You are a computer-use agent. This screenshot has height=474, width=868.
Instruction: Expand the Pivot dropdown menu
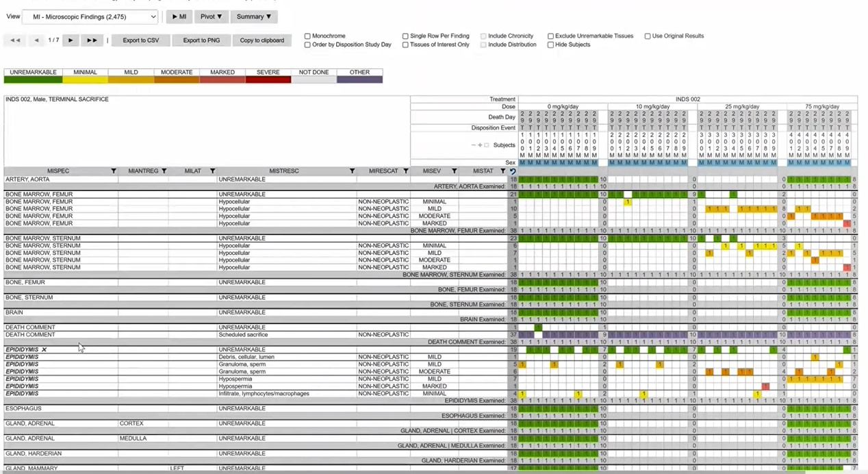(x=211, y=16)
